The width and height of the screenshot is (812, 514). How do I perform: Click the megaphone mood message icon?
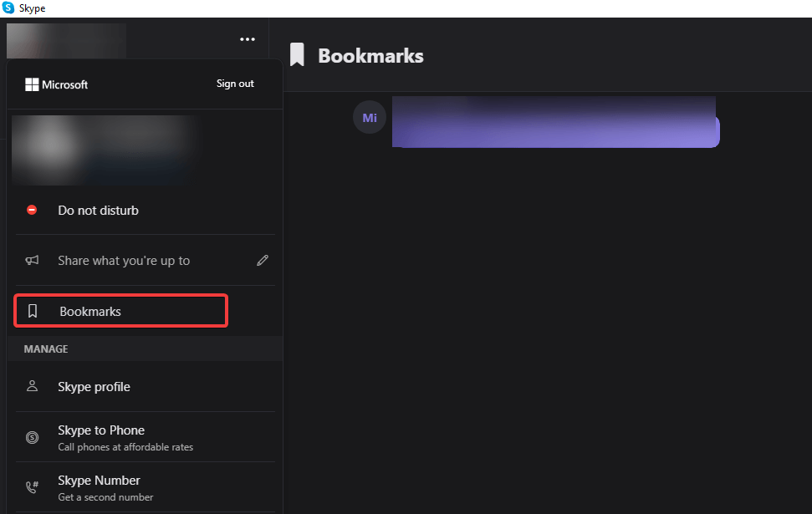point(32,260)
